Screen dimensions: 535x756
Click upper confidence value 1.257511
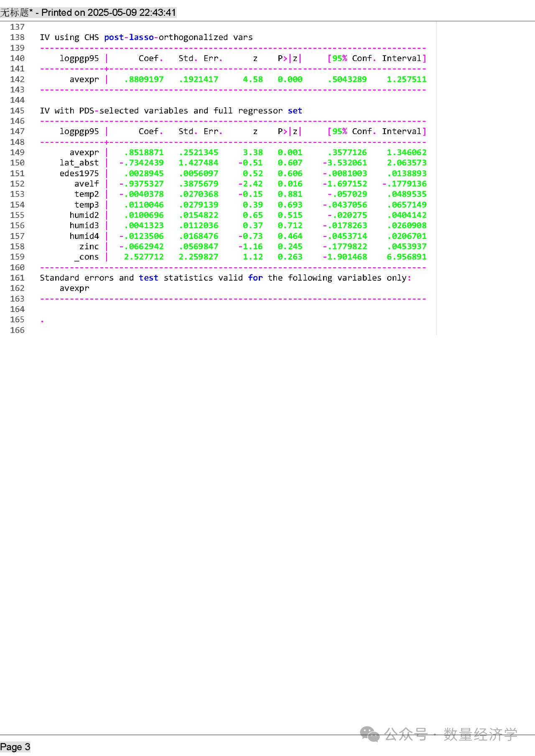(x=407, y=79)
